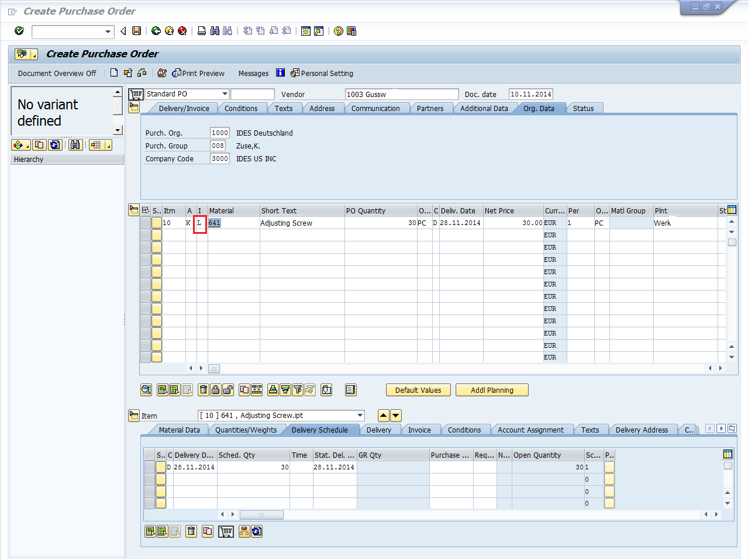
Task: Click the Hierarchy column header
Action: (67, 160)
